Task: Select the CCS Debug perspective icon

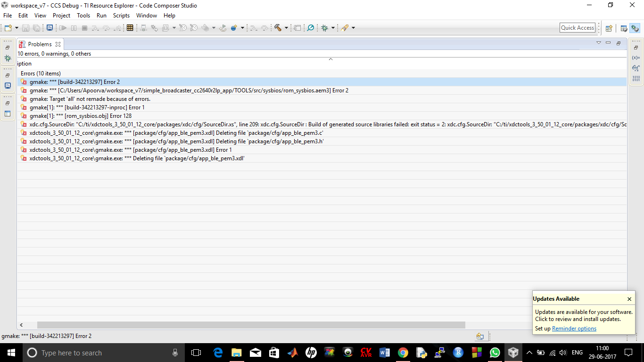Action: [x=635, y=28]
